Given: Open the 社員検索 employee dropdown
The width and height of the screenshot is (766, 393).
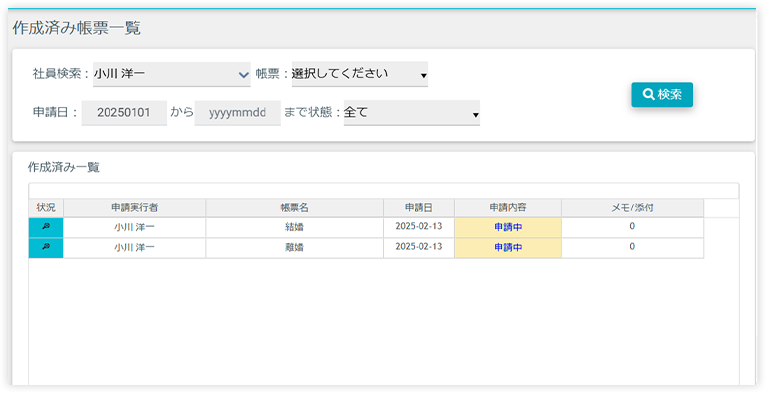Looking at the screenshot, I should click(171, 74).
